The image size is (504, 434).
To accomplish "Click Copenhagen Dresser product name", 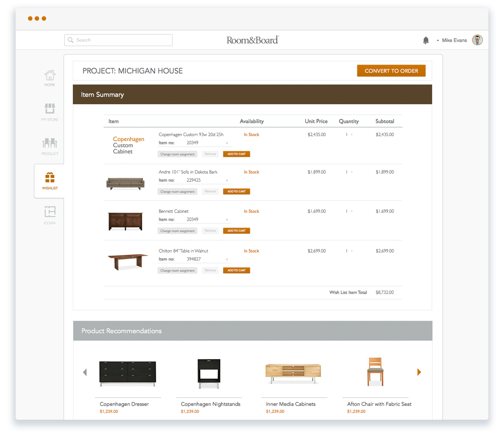I will coord(124,404).
